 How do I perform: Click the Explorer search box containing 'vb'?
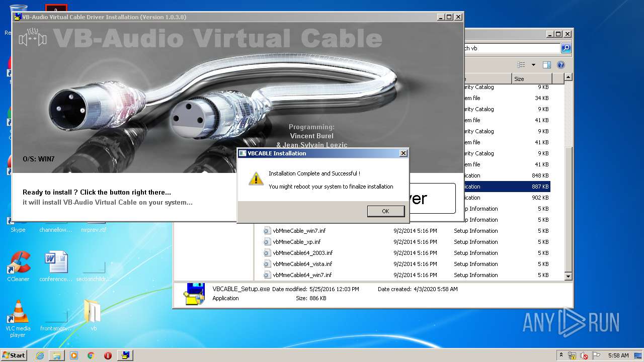pos(511,48)
